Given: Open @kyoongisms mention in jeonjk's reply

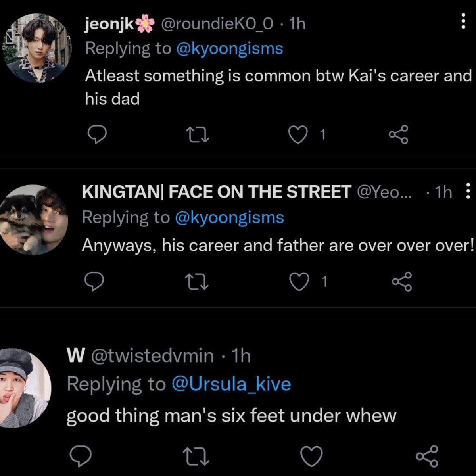Looking at the screenshot, I should [229, 49].
